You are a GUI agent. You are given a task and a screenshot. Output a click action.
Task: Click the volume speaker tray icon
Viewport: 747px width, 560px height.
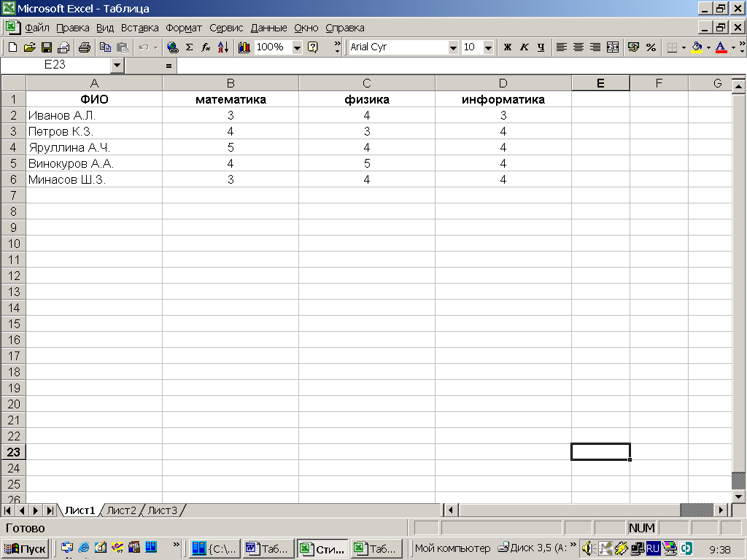pyautogui.click(x=587, y=548)
